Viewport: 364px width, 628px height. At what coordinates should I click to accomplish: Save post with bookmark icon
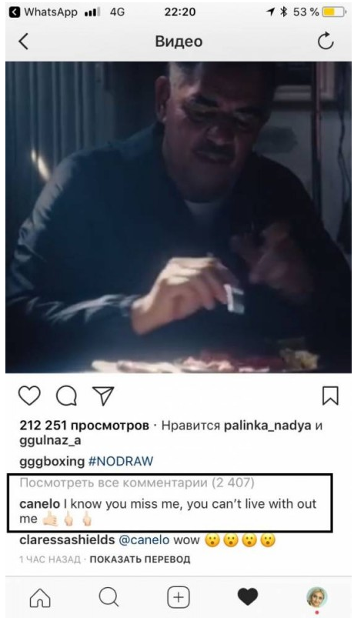[x=330, y=396]
